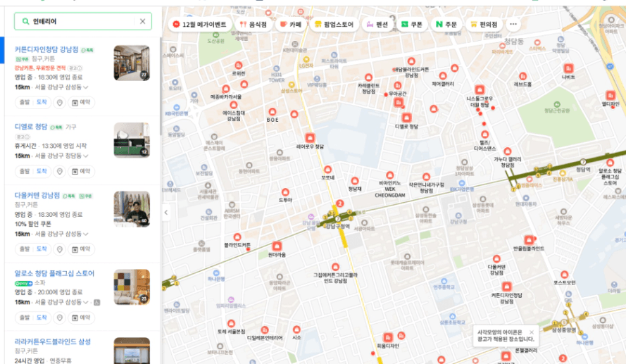Viewport: 626px width, 364px height.
Task: Click the 르위켄 map marker
Action: [x=238, y=65]
